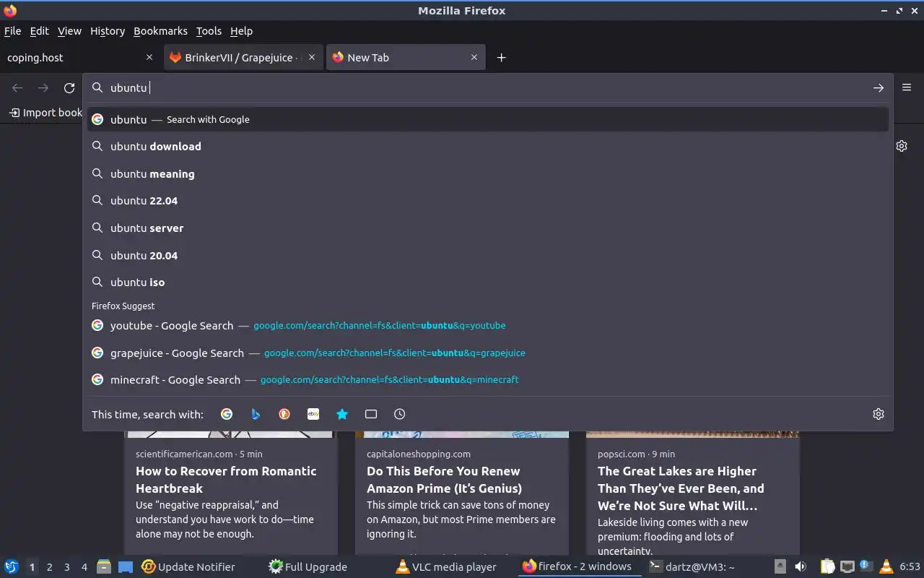Choose 'ubuntu — Search with Google' suggestion
924x578 pixels.
(x=488, y=119)
